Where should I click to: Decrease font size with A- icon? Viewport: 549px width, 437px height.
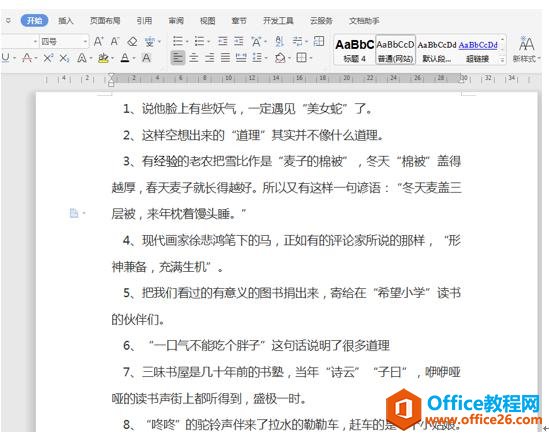(x=115, y=41)
